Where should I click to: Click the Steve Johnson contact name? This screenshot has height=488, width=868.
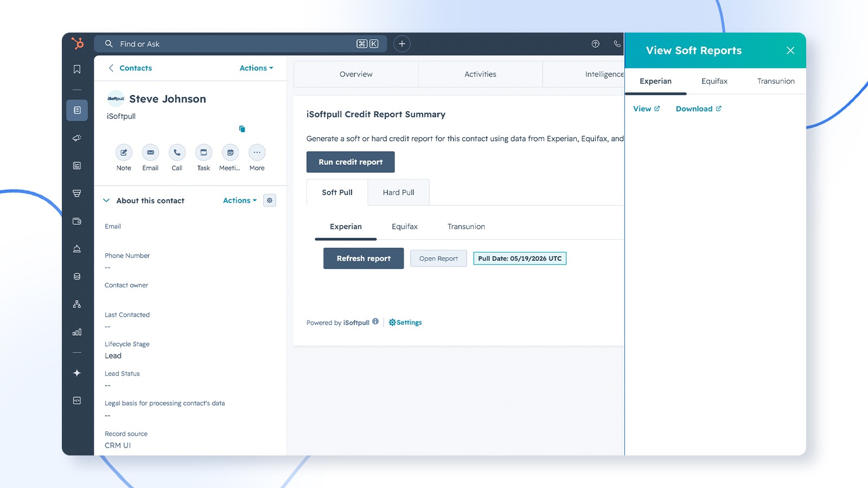[x=168, y=99]
